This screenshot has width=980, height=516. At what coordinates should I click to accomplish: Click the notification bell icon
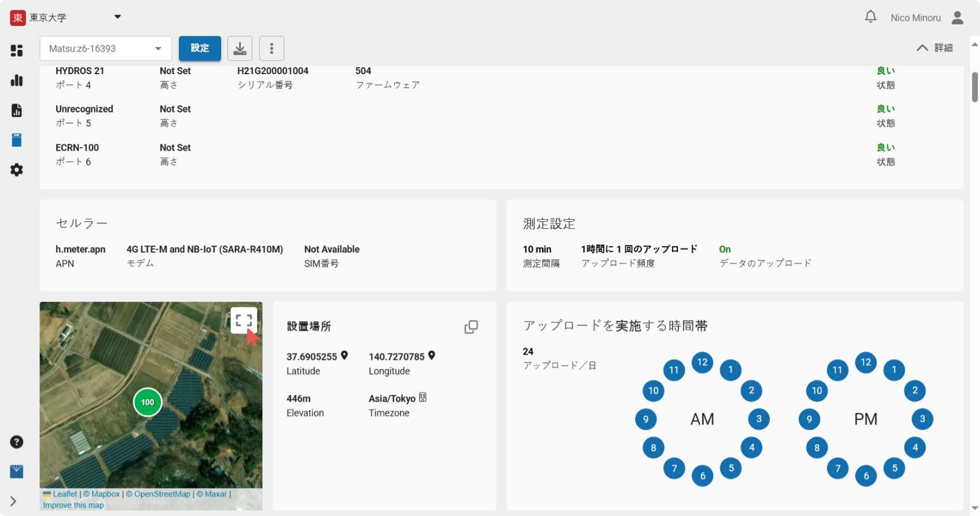coord(871,17)
